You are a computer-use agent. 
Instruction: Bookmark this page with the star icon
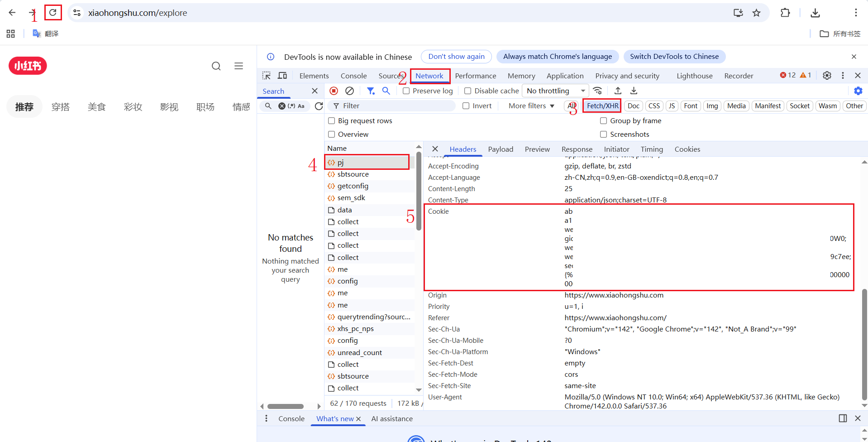(x=756, y=13)
